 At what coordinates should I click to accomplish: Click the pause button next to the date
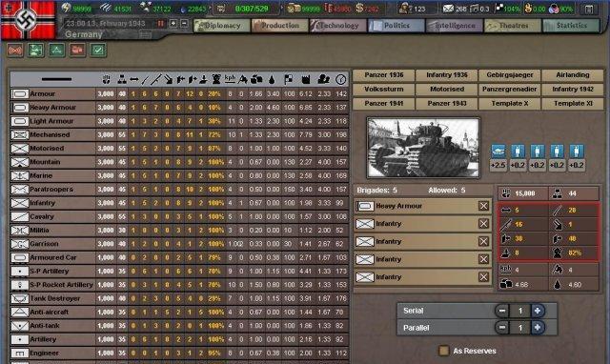[160, 24]
